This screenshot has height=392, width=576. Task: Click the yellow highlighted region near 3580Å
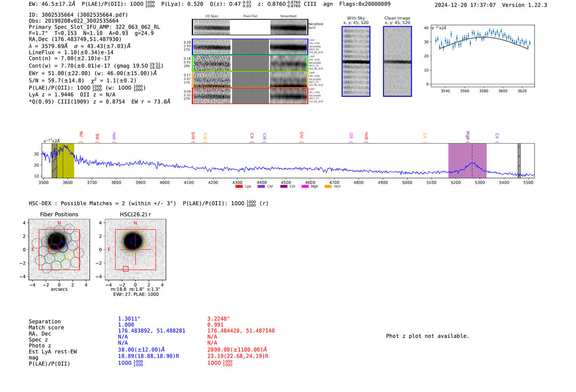[65, 160]
